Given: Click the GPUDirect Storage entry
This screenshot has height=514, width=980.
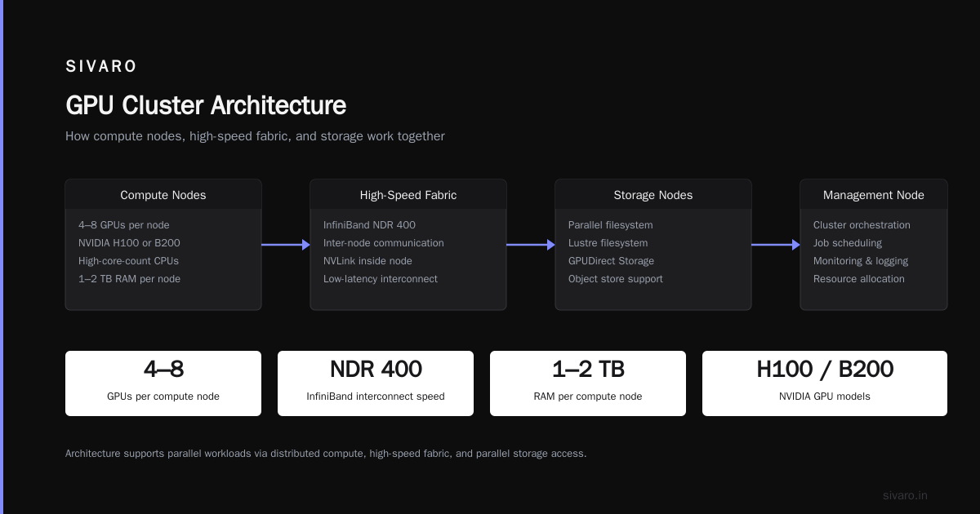Looking at the screenshot, I should (611, 261).
